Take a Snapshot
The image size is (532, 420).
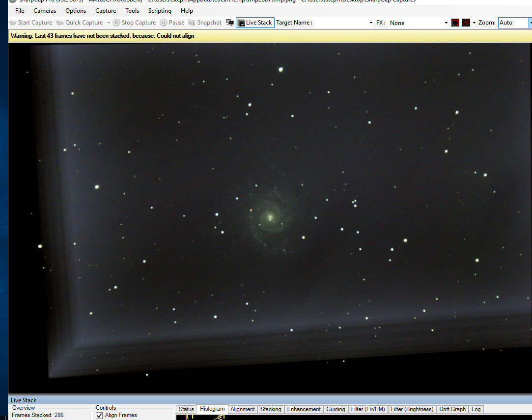point(204,23)
